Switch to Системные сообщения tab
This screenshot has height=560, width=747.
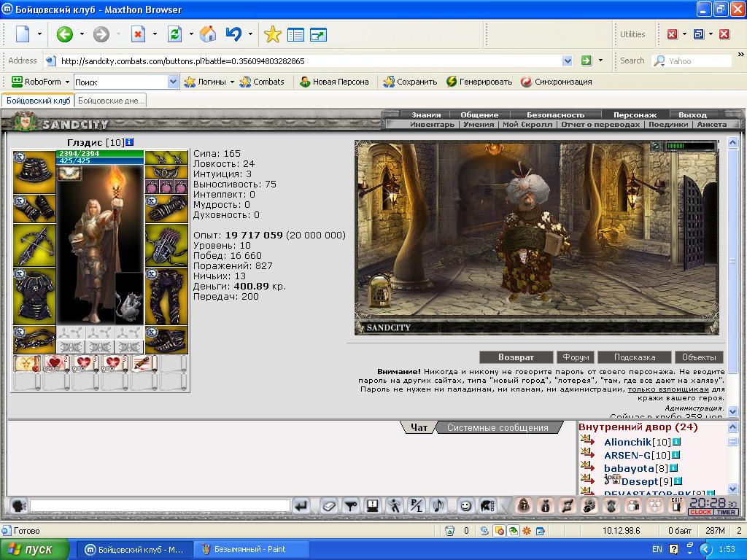tap(498, 427)
